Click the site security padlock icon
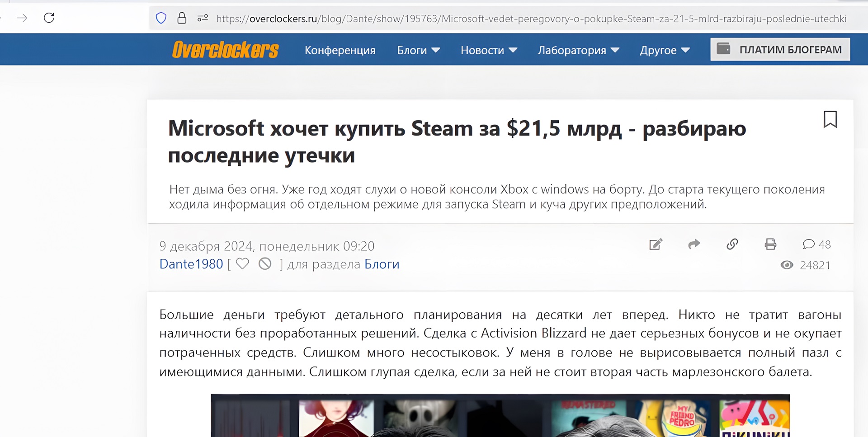 pos(182,18)
